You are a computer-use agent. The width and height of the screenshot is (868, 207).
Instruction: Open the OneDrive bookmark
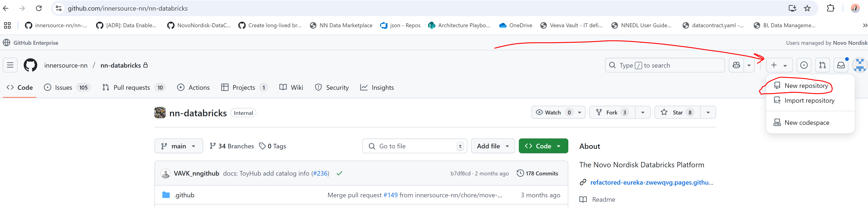click(516, 25)
